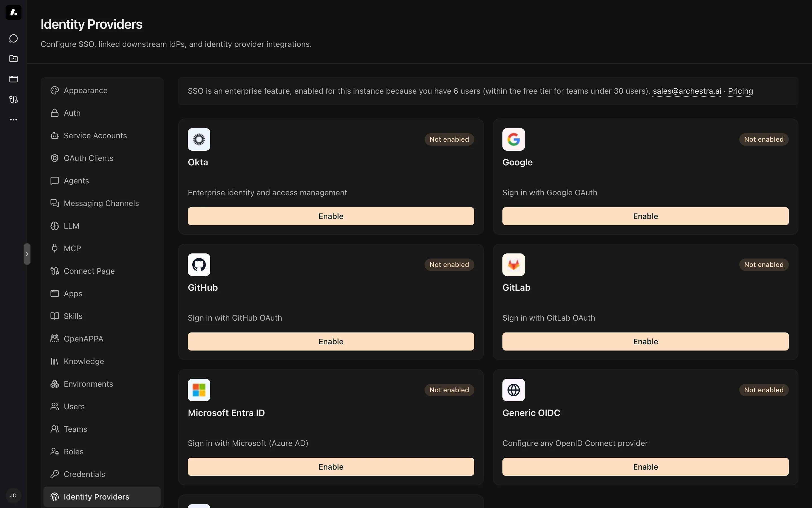
Task: Go to Teams settings
Action: [102, 429]
